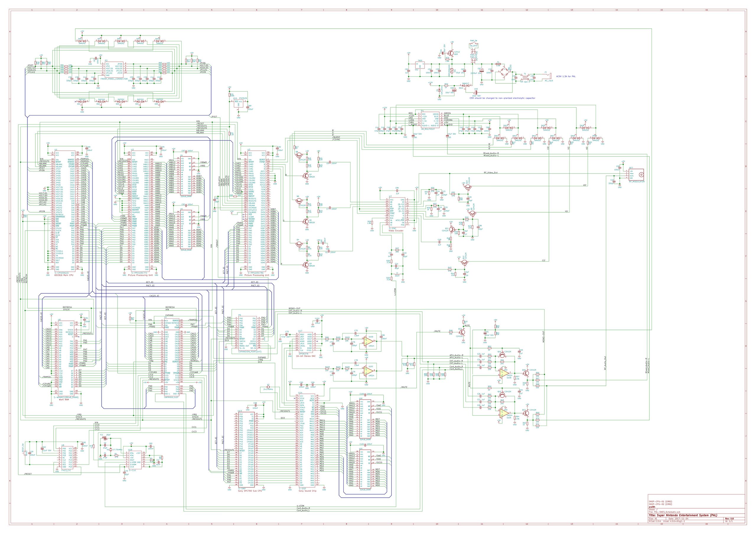The height and width of the screenshot is (534, 756).
Task: Click the S-WRAM Work RAM chip
Action: [66, 359]
